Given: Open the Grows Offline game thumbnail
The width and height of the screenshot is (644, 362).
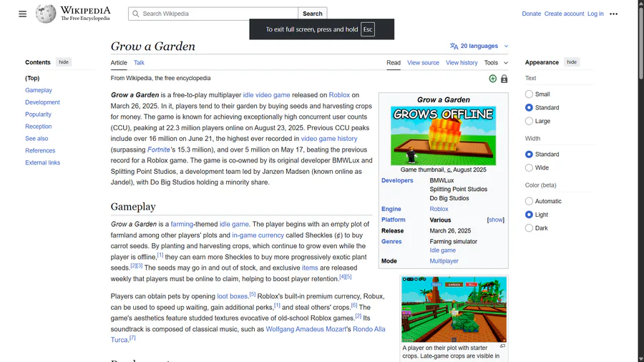Looking at the screenshot, I should coord(443,136).
